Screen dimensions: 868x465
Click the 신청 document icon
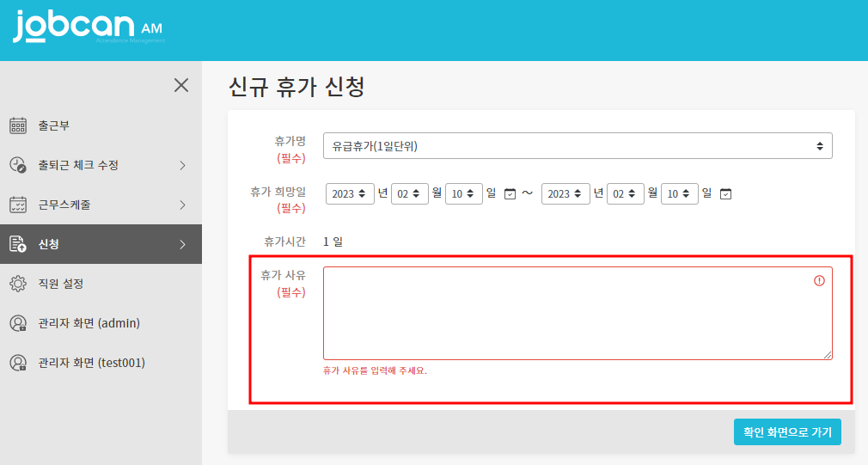18,244
